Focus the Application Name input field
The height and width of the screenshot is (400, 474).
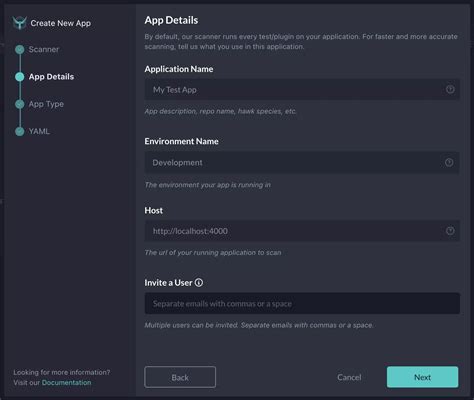[x=302, y=89]
